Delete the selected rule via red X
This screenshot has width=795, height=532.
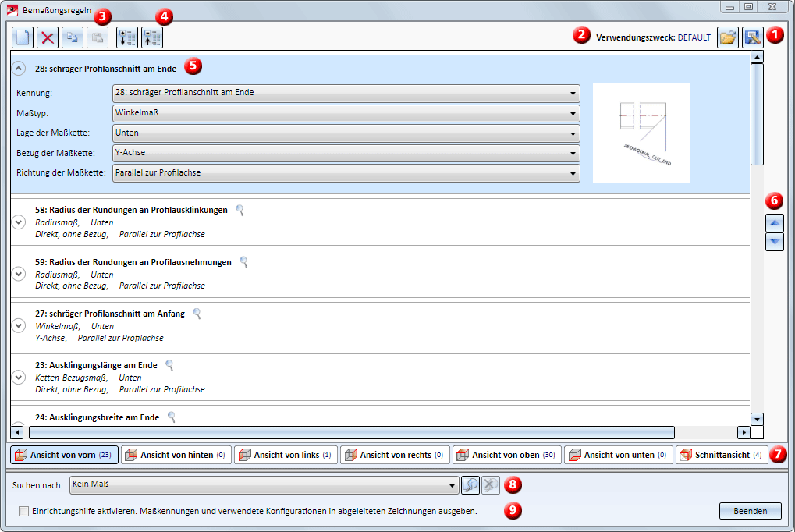(x=48, y=37)
